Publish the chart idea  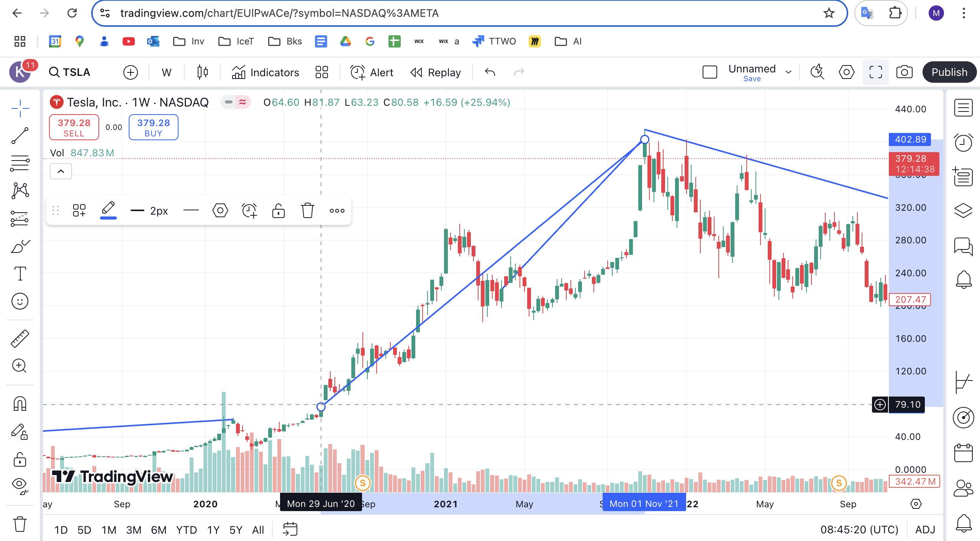(x=949, y=72)
